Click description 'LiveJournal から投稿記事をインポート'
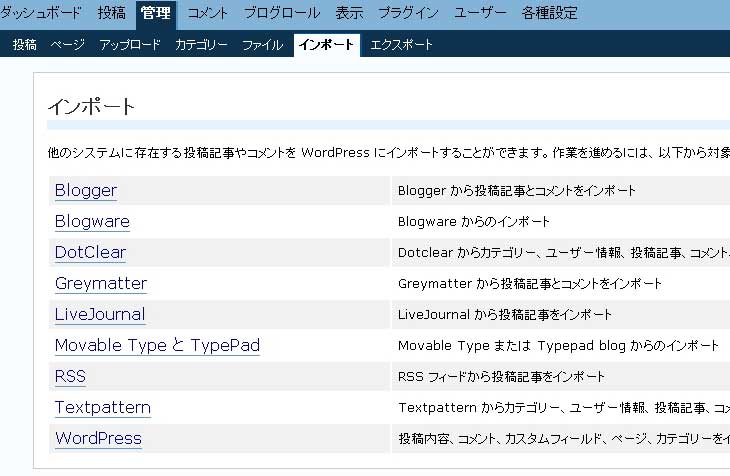730x476 pixels. point(505,314)
